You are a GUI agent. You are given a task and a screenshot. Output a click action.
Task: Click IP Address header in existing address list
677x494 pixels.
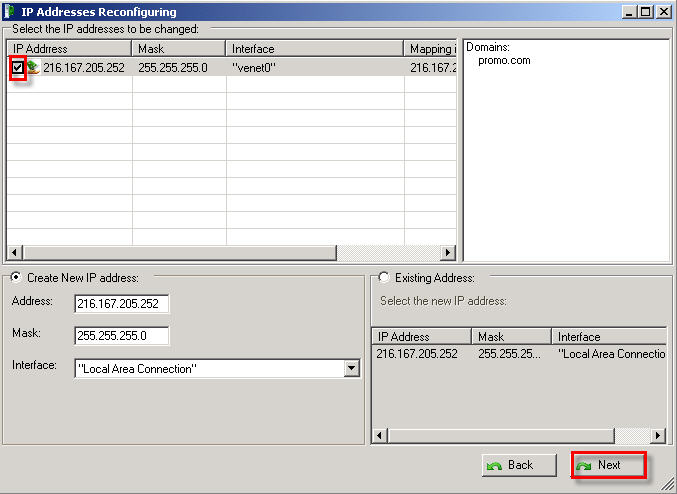coord(421,336)
